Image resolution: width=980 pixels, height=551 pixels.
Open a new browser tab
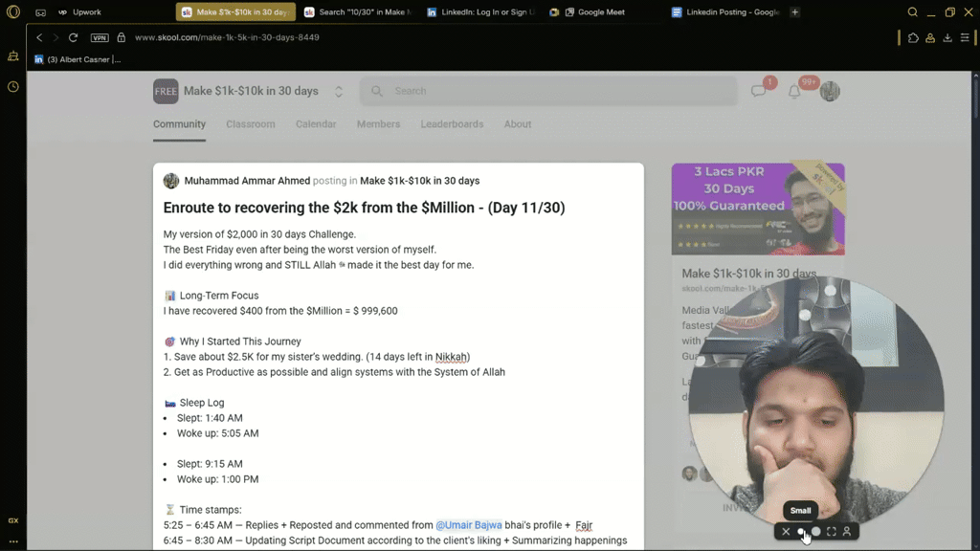point(795,11)
